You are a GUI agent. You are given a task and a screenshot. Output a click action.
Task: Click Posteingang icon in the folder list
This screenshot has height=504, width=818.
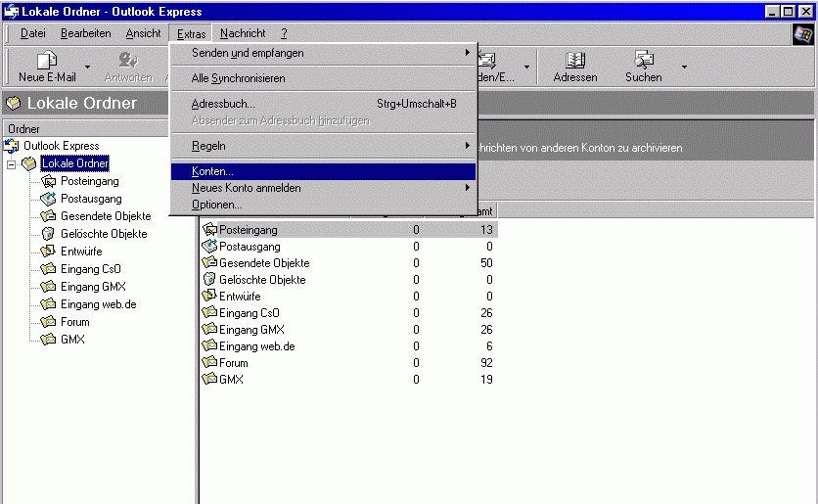tap(209, 229)
